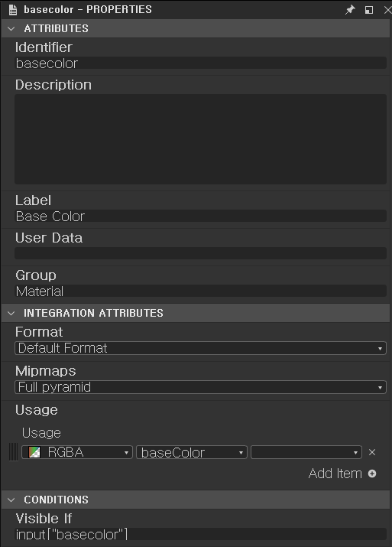Screen dimensions: 392x547
Task: Collapse the CONDITIONS section
Action: tap(11, 500)
